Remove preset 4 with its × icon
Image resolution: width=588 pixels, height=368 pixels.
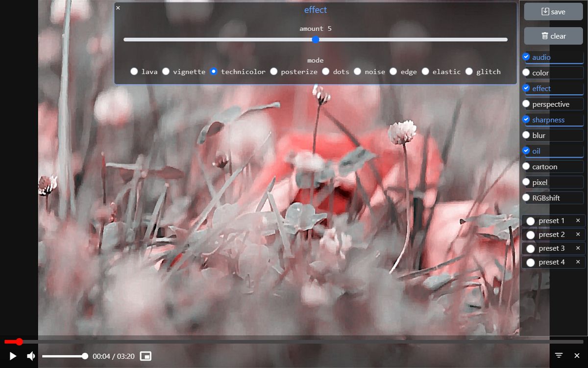coord(578,262)
